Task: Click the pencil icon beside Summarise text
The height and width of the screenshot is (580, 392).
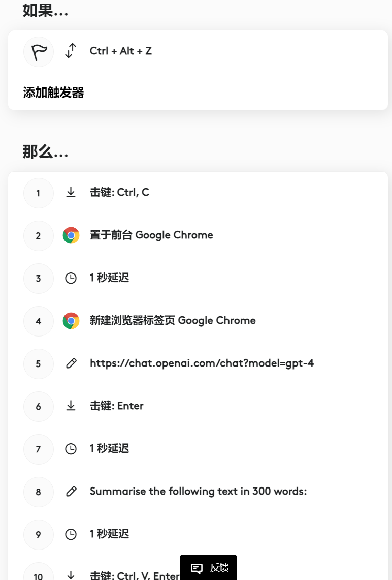Action: (71, 491)
